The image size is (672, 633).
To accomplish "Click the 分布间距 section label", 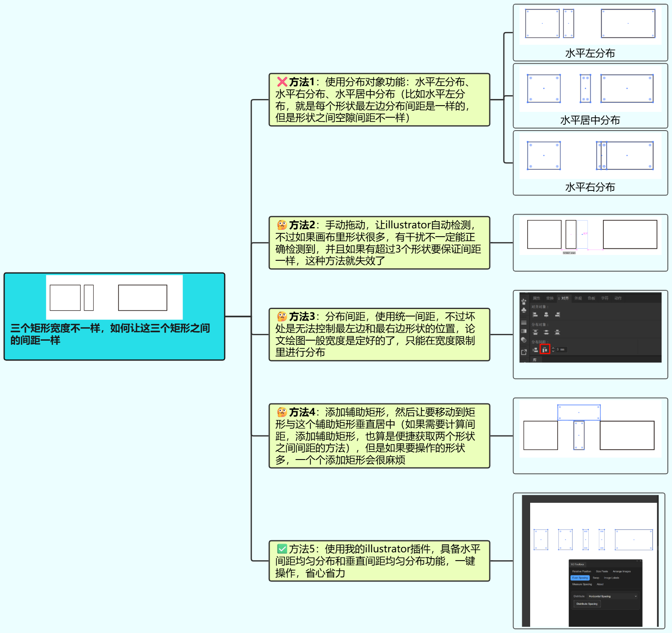I will pyautogui.click(x=540, y=342).
